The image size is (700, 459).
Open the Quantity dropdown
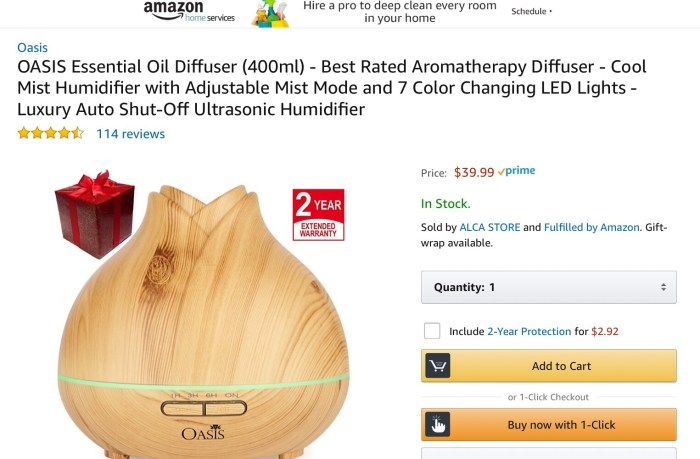(549, 287)
